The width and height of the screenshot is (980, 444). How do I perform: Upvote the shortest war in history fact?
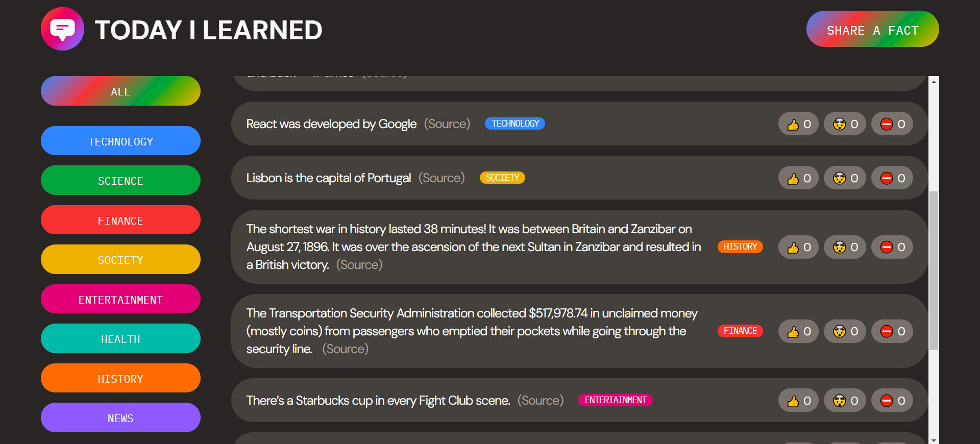point(798,247)
